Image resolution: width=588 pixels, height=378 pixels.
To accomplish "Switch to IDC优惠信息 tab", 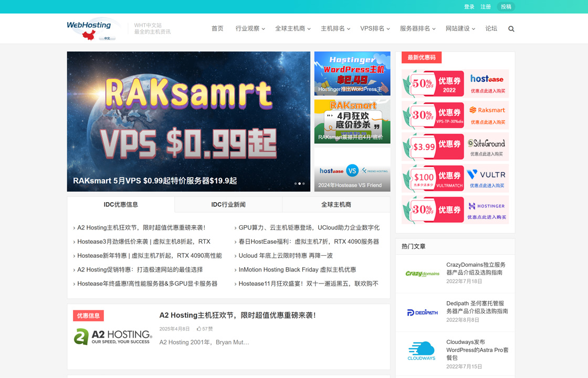I will pyautogui.click(x=121, y=204).
